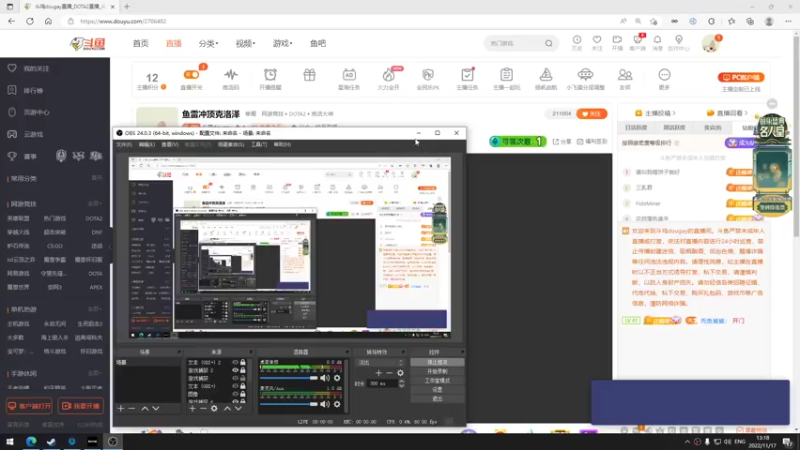The height and width of the screenshot is (450, 800).
Task: Click the 推流码 waveform icon
Action: coord(231,74)
